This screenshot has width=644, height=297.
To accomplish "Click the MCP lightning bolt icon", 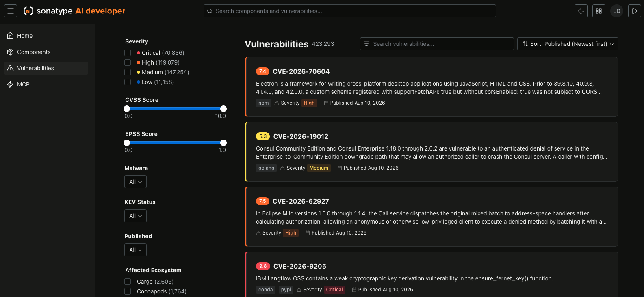I will 11,84.
